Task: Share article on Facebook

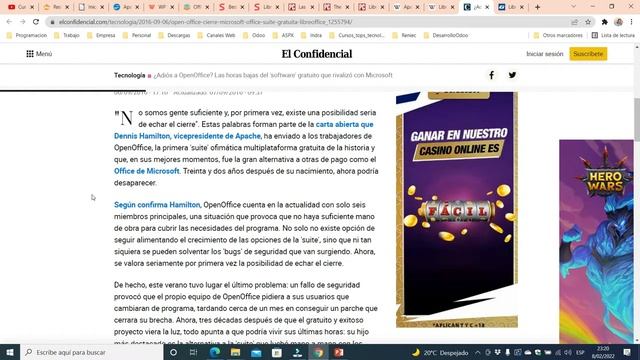Action: [491, 75]
